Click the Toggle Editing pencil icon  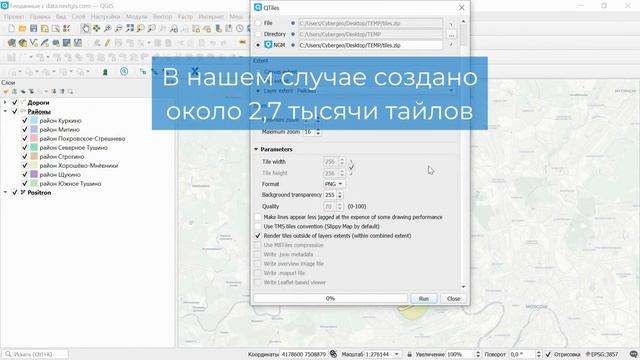(107, 42)
